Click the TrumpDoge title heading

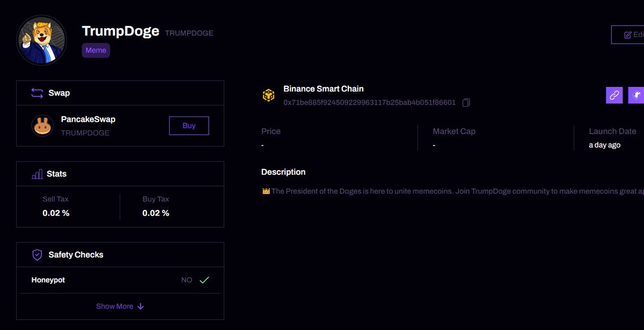coord(121,31)
